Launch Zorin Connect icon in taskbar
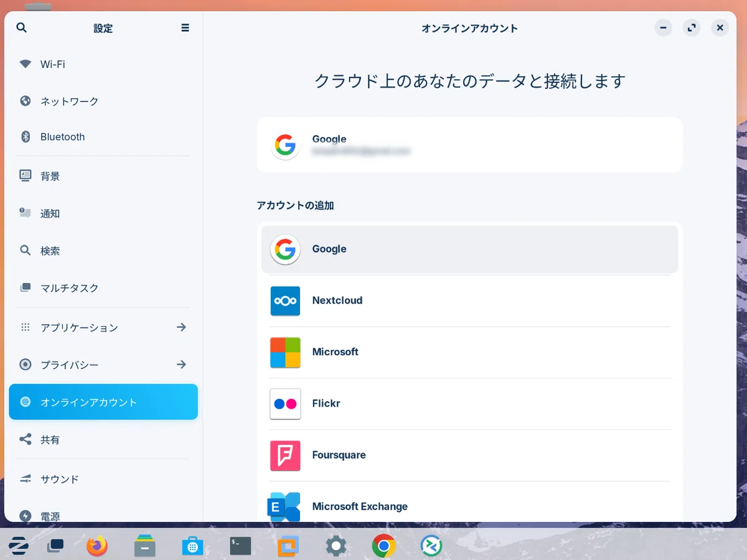Viewport: 747px width, 560px height. (431, 546)
